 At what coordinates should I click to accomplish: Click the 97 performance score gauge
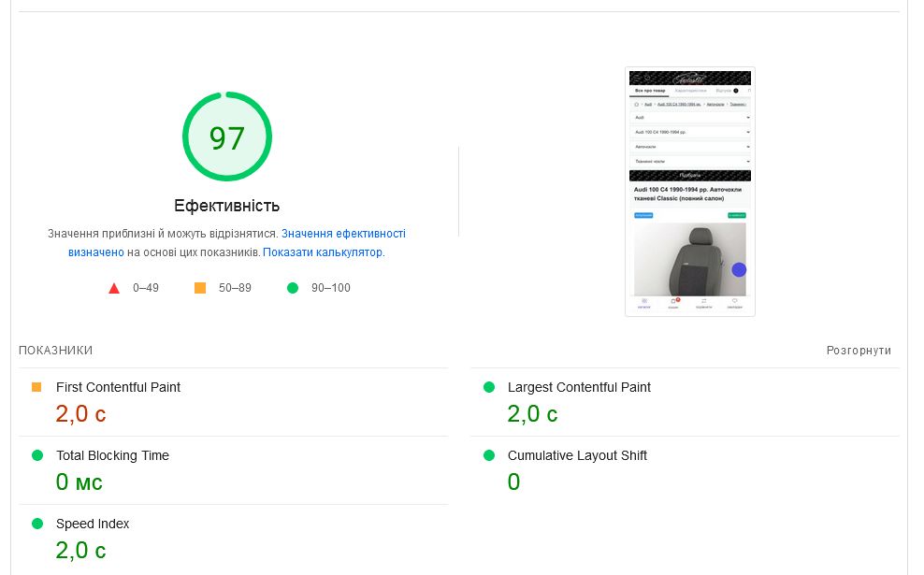point(226,137)
